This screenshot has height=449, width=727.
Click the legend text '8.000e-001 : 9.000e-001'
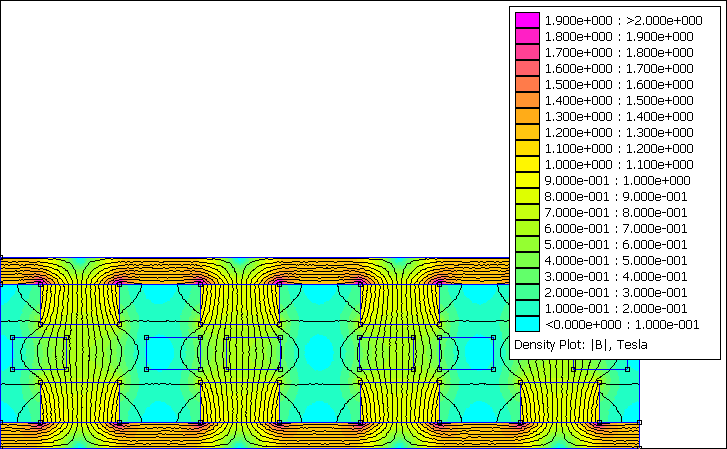click(x=615, y=196)
